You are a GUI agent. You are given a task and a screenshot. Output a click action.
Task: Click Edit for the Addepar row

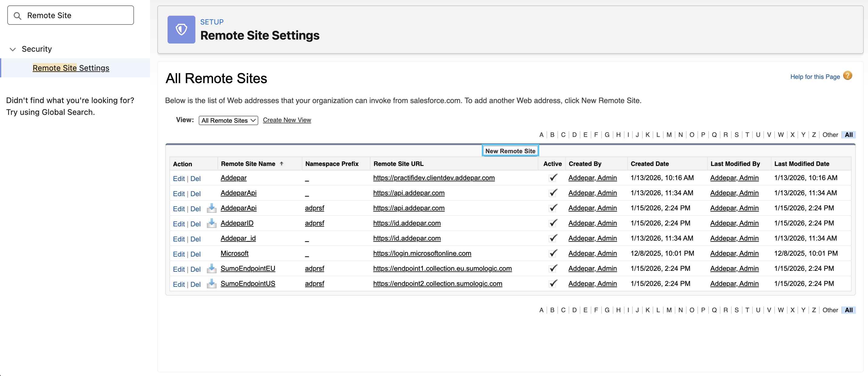(x=178, y=178)
